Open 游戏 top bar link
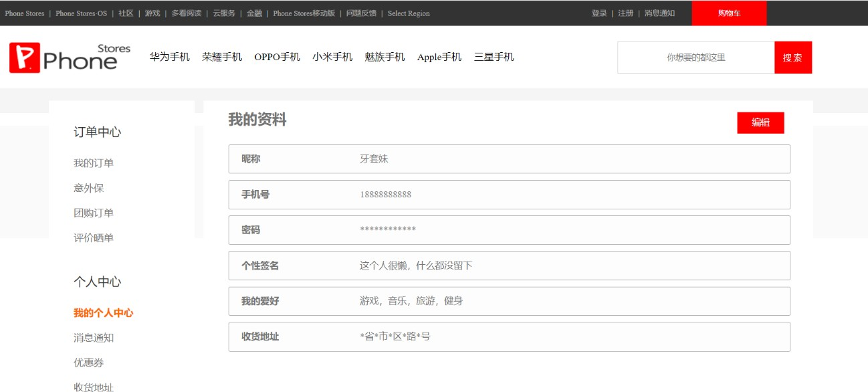This screenshot has width=868, height=392. click(x=152, y=13)
